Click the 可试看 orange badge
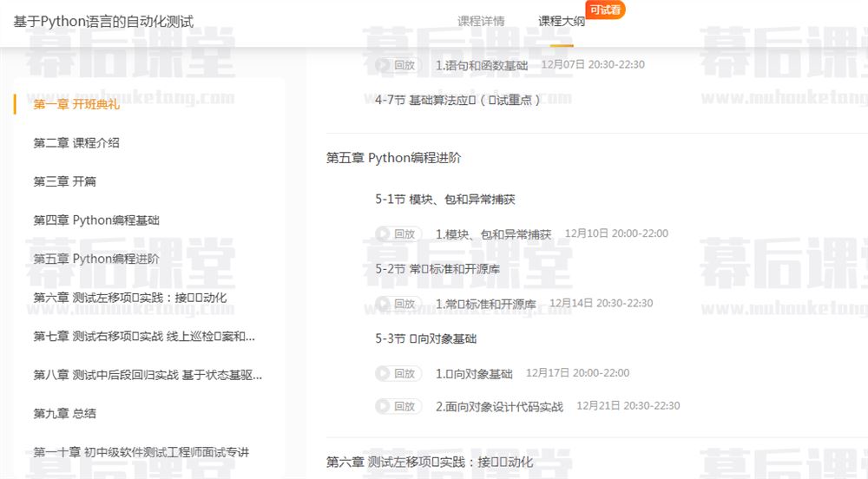 [605, 10]
